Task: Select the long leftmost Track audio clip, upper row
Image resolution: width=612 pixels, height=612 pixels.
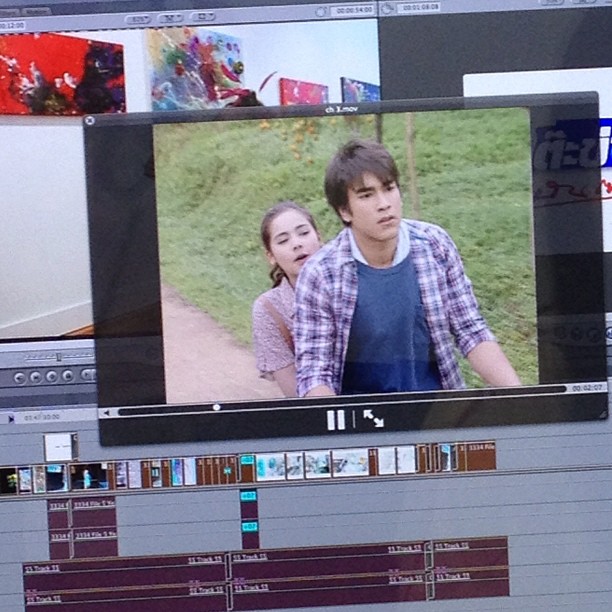Action: (x=125, y=573)
